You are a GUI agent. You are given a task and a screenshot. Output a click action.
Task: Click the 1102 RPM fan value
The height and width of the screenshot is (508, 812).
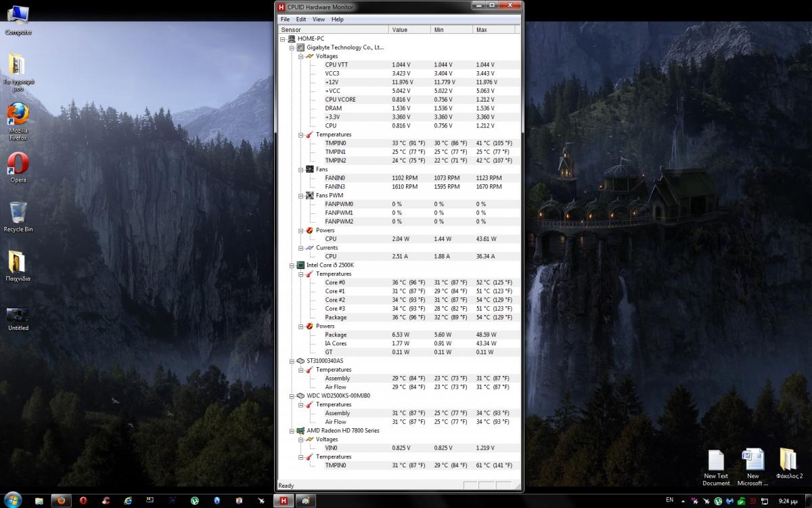pyautogui.click(x=405, y=178)
